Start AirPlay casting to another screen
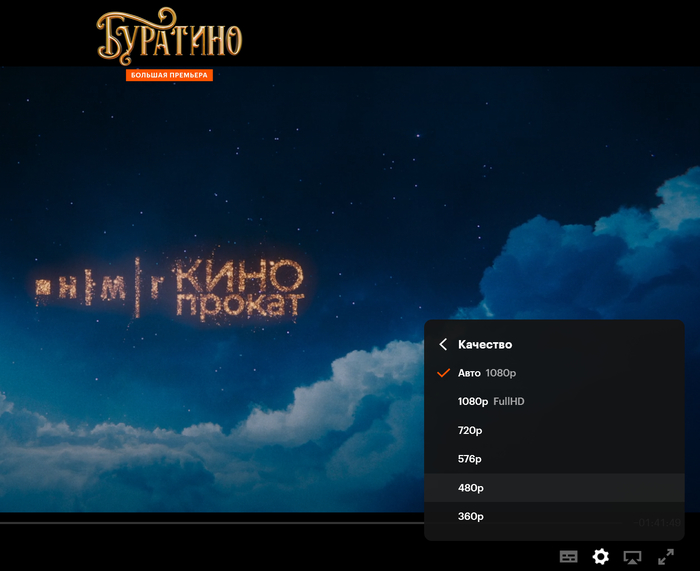This screenshot has height=571, width=700. (x=632, y=557)
